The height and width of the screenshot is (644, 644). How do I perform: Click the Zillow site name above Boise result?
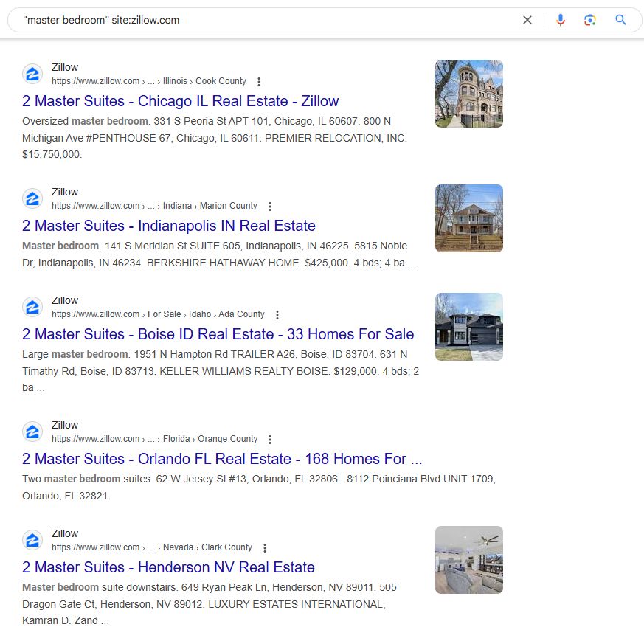click(x=65, y=300)
